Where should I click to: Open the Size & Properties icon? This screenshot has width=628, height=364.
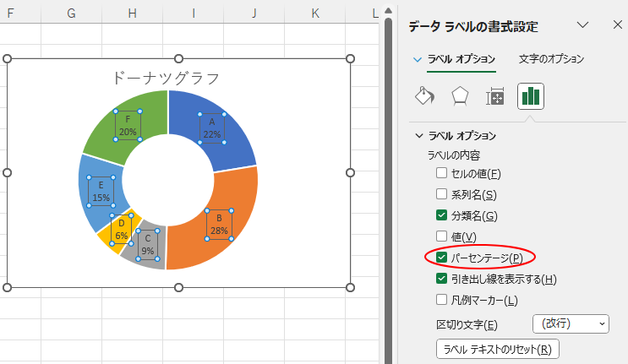pyautogui.click(x=495, y=96)
